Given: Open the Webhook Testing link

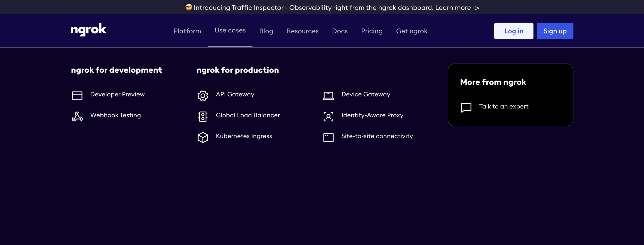Looking at the screenshot, I should 115,115.
